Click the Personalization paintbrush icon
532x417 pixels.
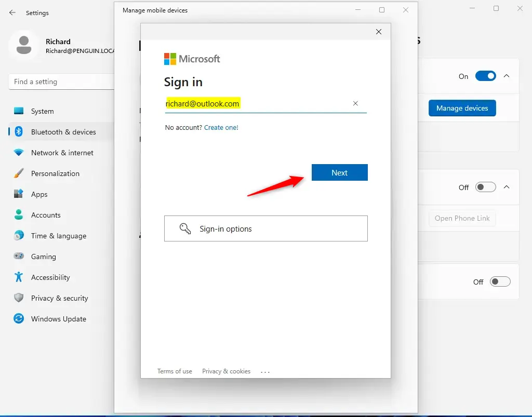tap(19, 173)
